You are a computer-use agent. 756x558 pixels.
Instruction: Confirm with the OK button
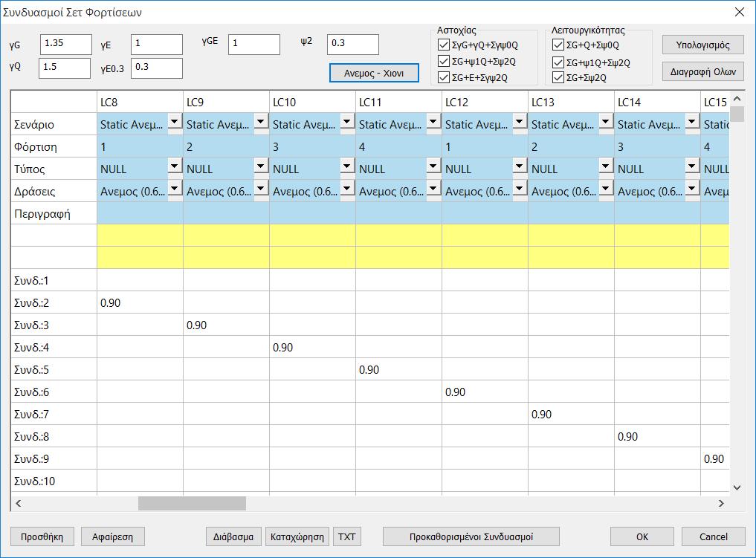[642, 536]
